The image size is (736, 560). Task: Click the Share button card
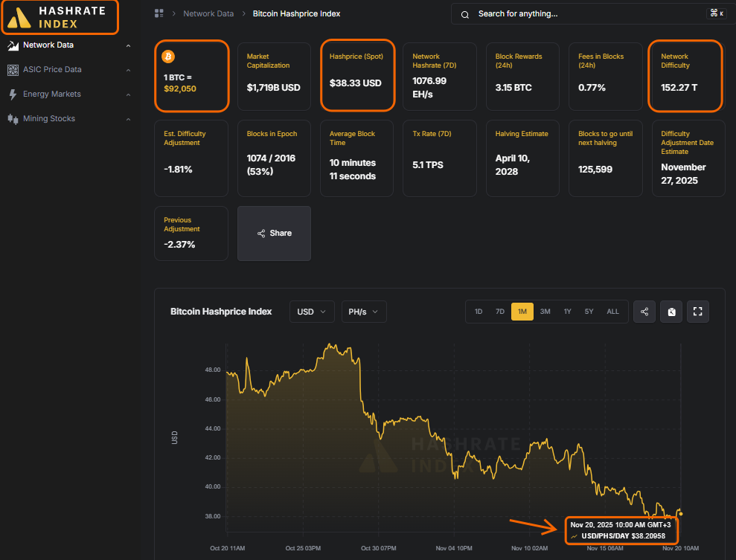(x=274, y=234)
